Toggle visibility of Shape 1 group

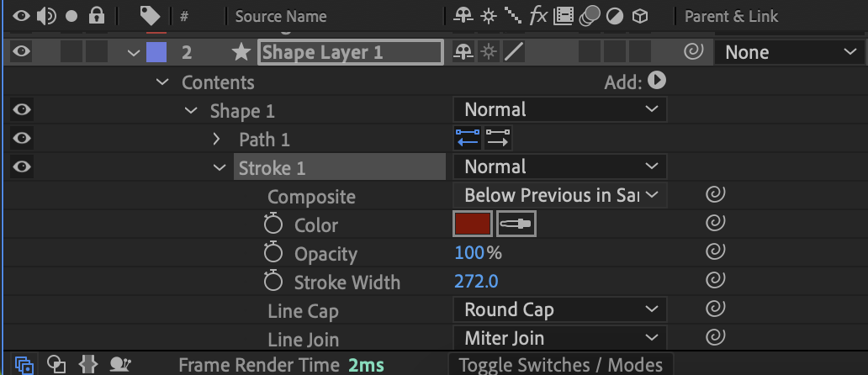point(22,110)
